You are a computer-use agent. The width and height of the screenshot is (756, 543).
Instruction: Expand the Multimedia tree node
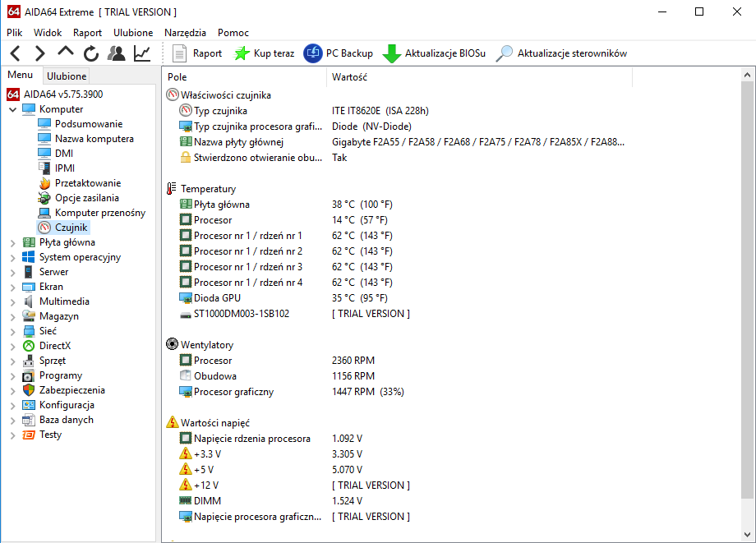13,302
